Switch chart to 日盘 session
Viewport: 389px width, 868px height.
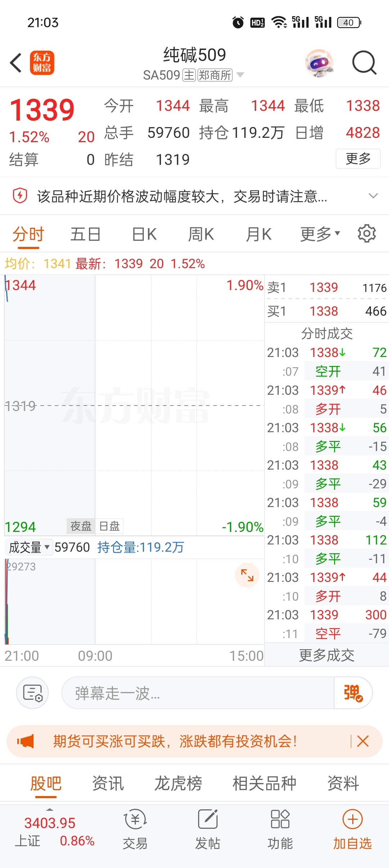(x=109, y=526)
